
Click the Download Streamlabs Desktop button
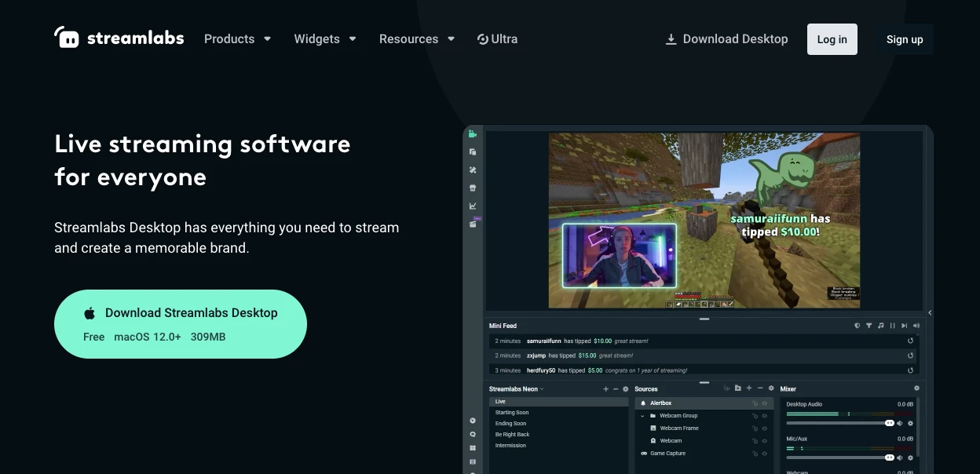pos(181,324)
